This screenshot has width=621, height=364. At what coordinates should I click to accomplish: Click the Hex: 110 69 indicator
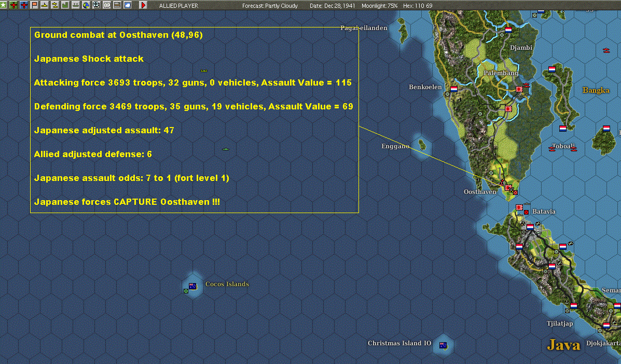point(418,6)
